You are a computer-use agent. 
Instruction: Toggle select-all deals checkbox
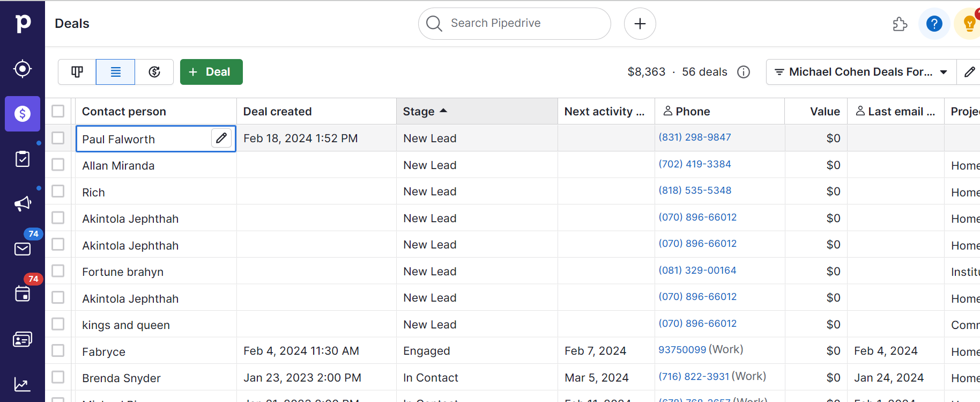[58, 111]
